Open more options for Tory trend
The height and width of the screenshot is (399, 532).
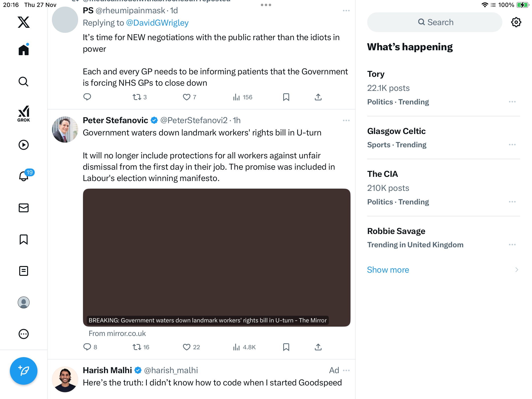point(512,102)
